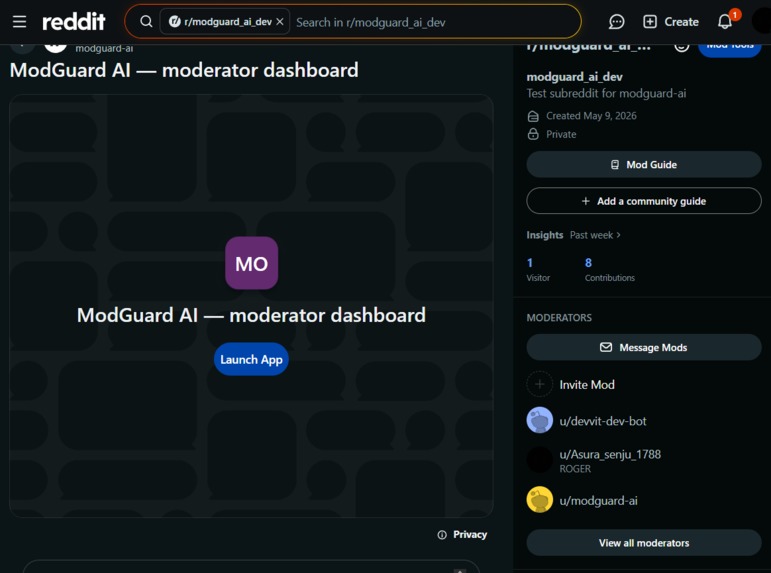Open the Mod Tools button
The width and height of the screenshot is (771, 573).
click(x=730, y=48)
